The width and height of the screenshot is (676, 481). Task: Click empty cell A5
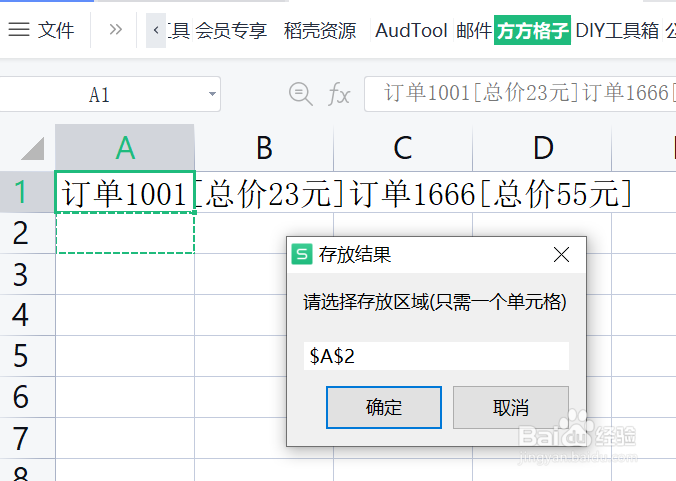coord(125,356)
